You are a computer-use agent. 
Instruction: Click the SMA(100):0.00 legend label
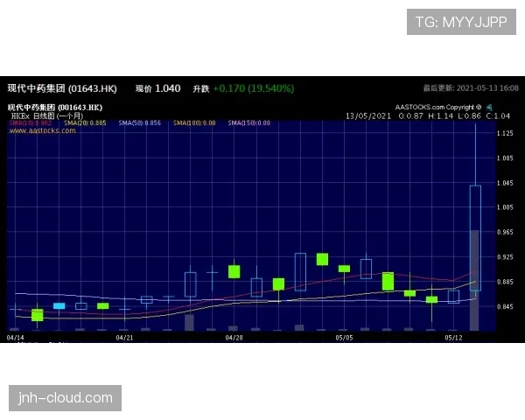click(x=194, y=122)
